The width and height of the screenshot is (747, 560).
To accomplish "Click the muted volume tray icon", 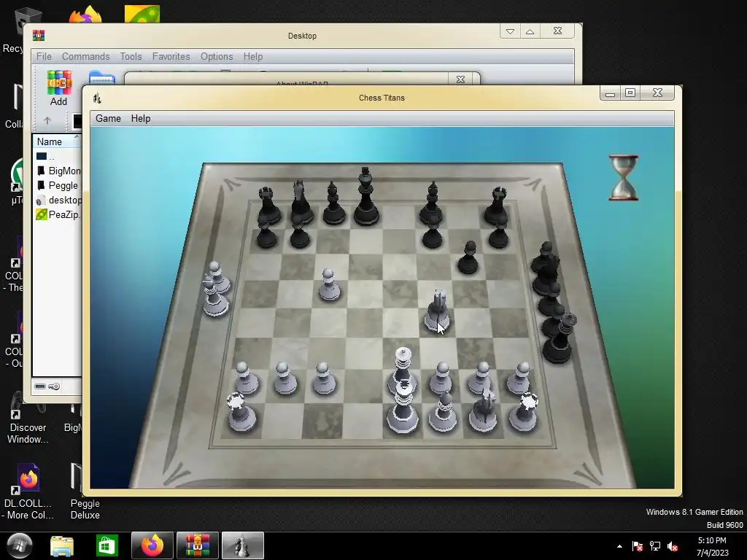I will tap(672, 546).
